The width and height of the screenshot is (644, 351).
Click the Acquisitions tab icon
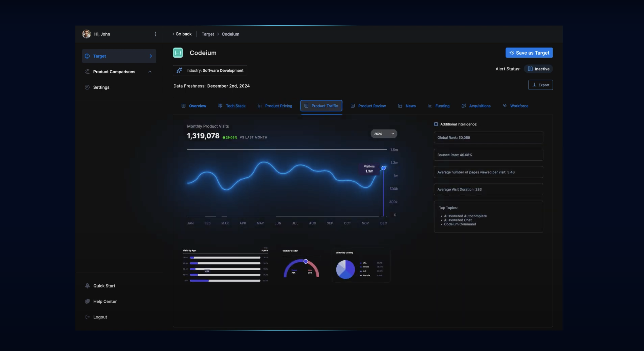click(x=463, y=105)
